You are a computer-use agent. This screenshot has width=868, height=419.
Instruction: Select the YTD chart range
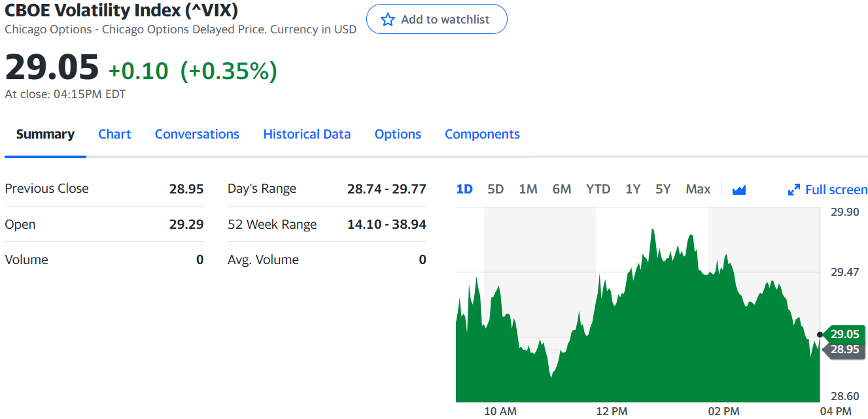[598, 189]
